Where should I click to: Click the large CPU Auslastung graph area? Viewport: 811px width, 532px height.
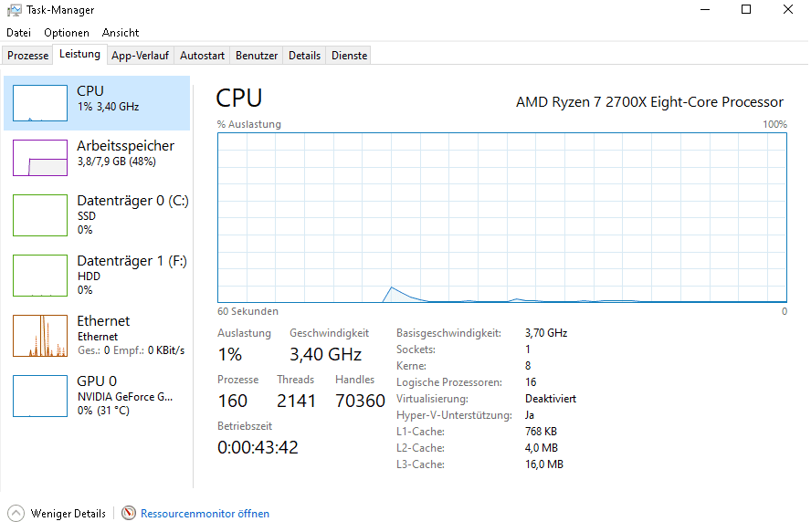point(502,218)
